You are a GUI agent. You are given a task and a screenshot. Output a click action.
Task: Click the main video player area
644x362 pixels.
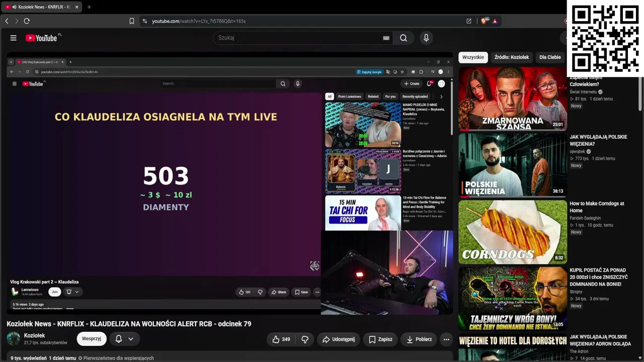click(230, 184)
